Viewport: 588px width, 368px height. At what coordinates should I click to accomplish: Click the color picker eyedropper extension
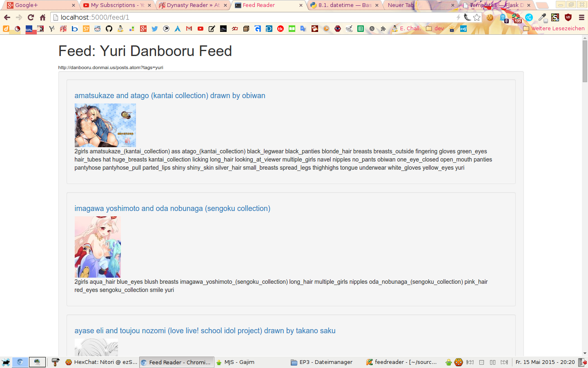coord(542,17)
